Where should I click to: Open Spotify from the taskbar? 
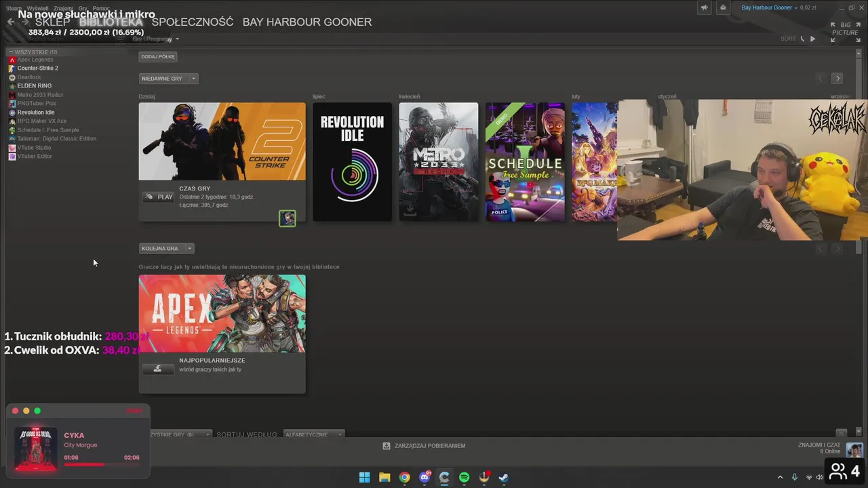coord(465,477)
